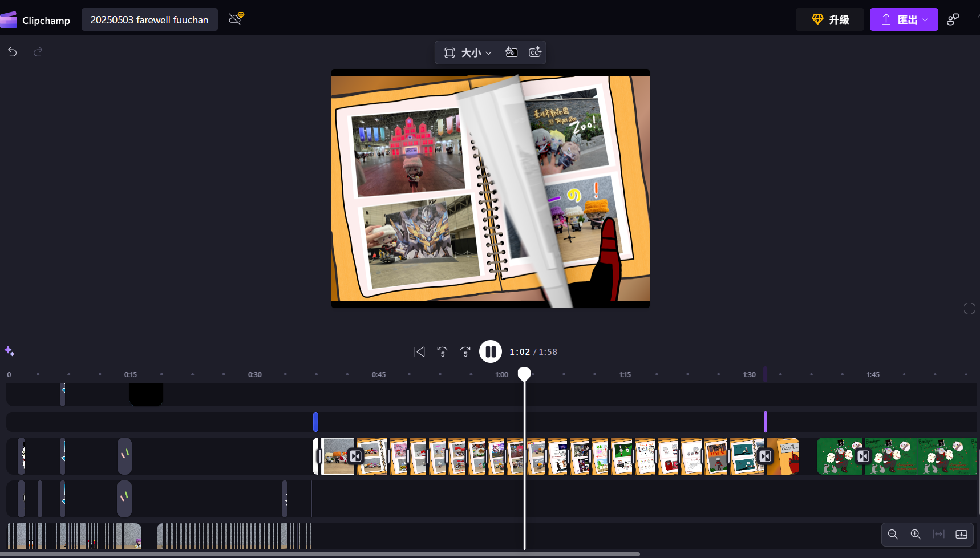The height and width of the screenshot is (558, 980).
Task: Click the 0:30 mark on the timeline ruler
Action: point(255,375)
